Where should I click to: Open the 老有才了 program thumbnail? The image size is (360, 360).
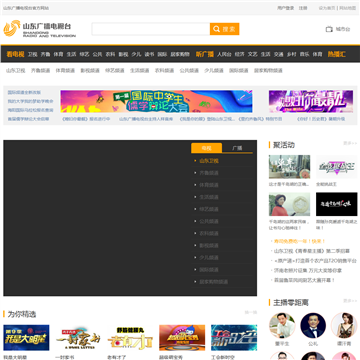coord(130,338)
